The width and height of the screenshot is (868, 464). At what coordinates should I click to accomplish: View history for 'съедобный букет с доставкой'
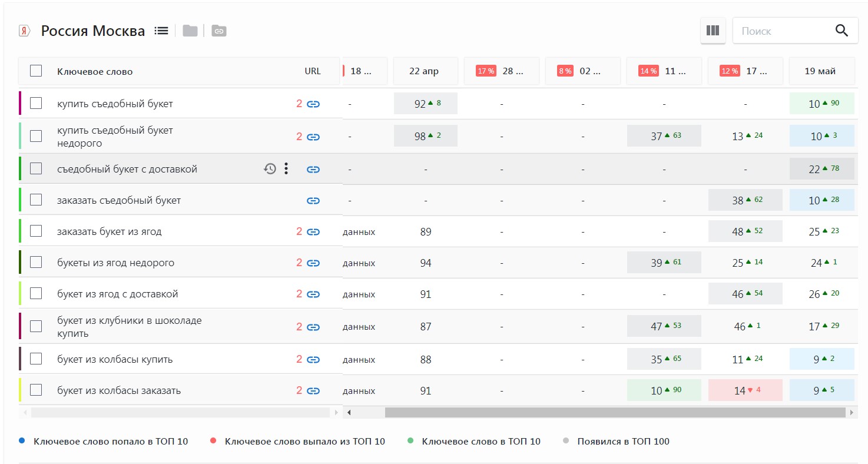(x=270, y=169)
